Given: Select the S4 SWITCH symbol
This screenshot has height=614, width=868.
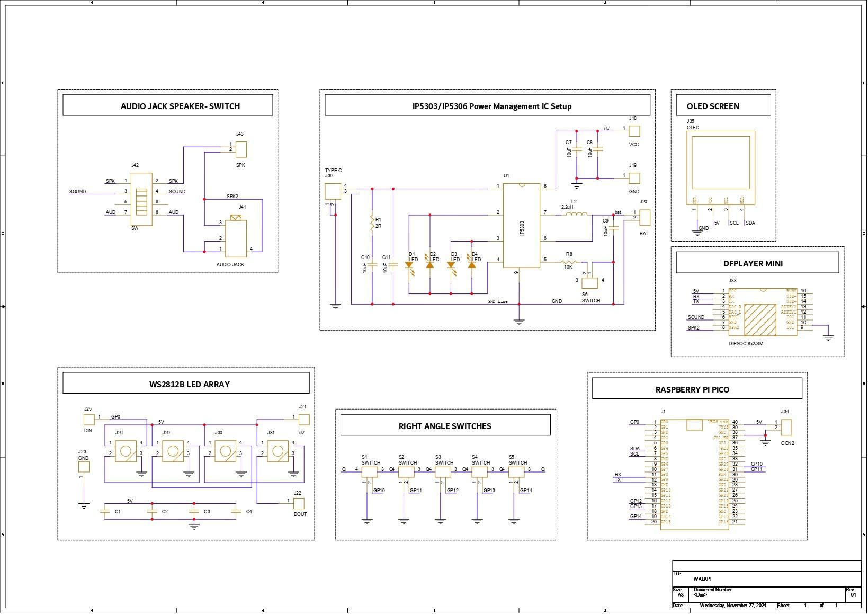Looking at the screenshot, I should click(x=480, y=472).
